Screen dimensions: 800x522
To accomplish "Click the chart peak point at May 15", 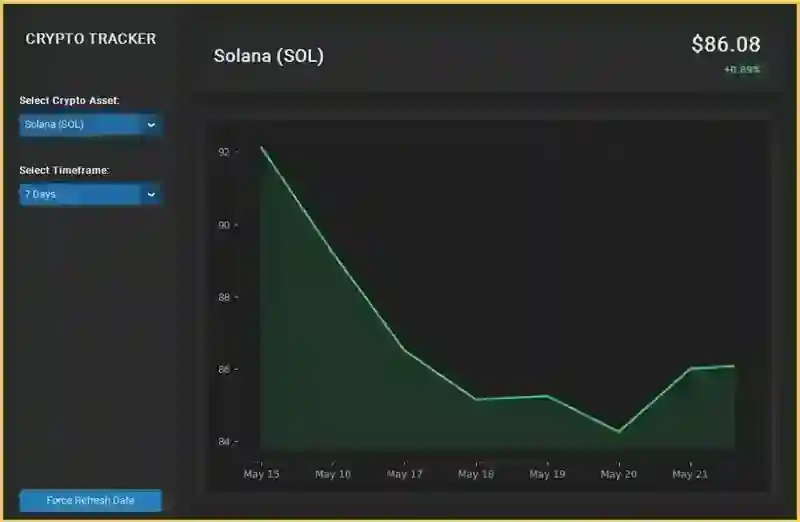I will pos(262,147).
